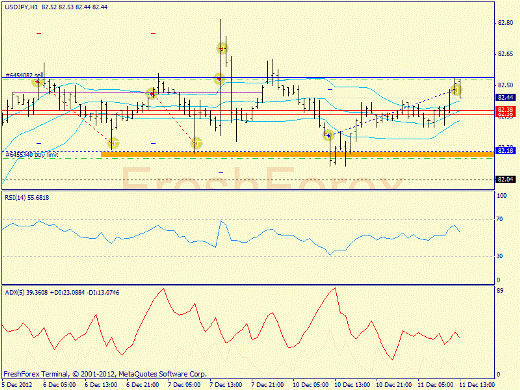Viewport: 520px width, 390px height.
Task: Click the 7 Dec 21:00 time label
Action: click(267, 385)
